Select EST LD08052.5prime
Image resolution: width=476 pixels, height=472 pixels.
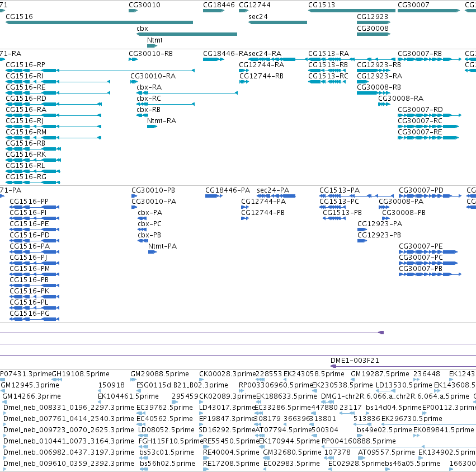click(x=143, y=436)
